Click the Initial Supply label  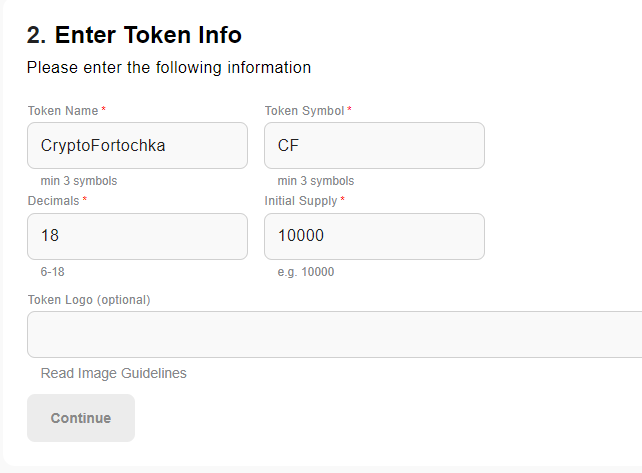pyautogui.click(x=300, y=201)
